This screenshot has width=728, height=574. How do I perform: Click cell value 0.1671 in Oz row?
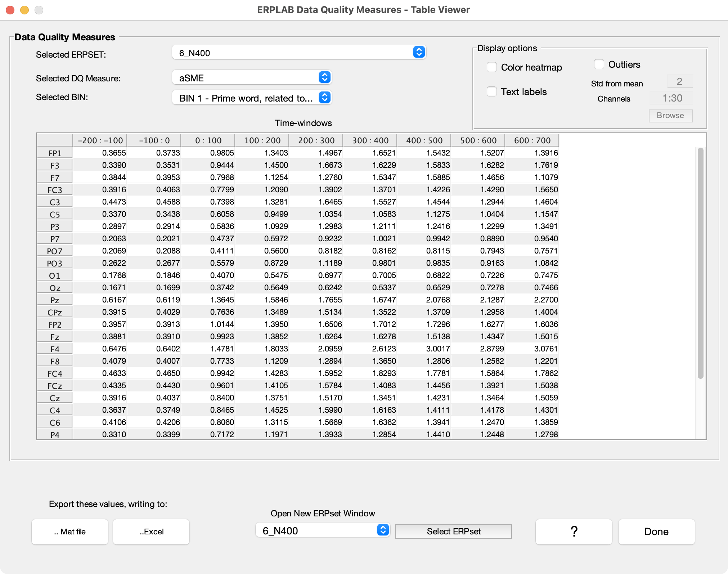coord(100,287)
